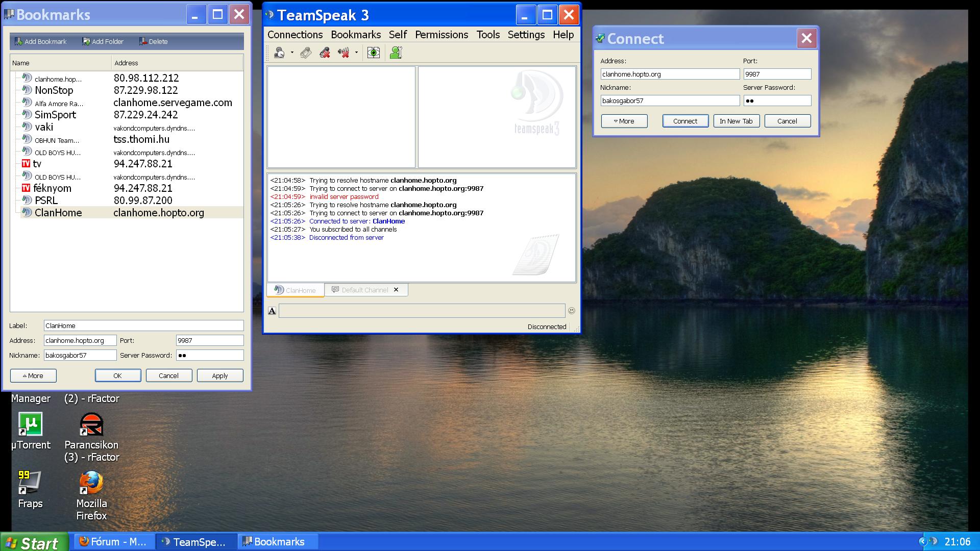Sort bookmarks by the Name column header

click(x=60, y=63)
